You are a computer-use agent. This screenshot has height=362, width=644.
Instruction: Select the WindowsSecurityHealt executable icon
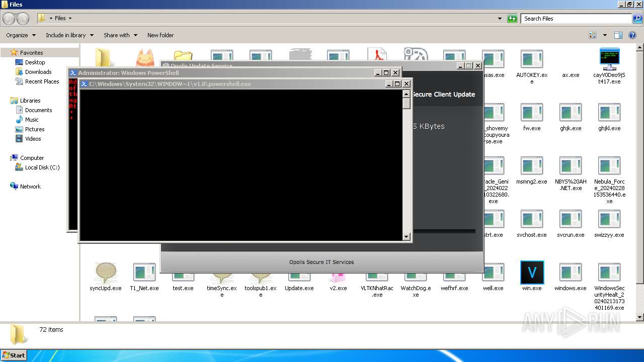(x=609, y=273)
